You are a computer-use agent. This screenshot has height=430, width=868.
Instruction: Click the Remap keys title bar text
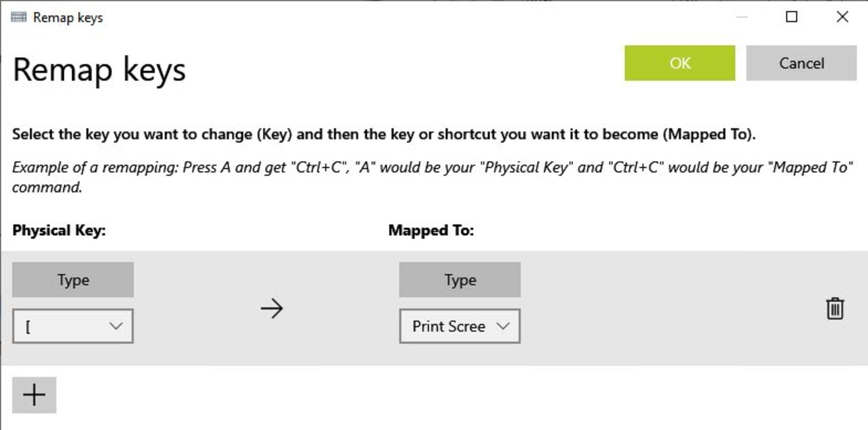click(68, 17)
